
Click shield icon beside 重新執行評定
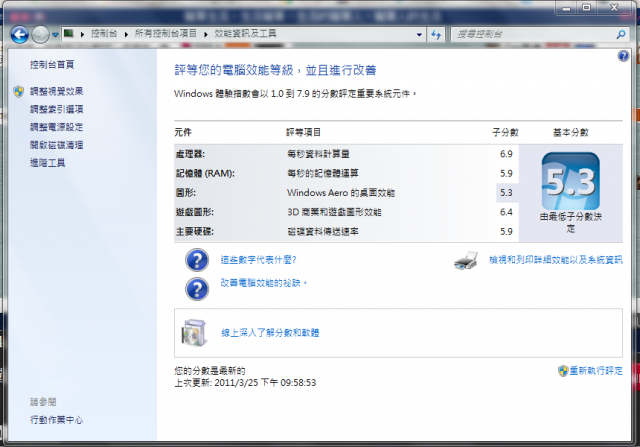pyautogui.click(x=563, y=371)
